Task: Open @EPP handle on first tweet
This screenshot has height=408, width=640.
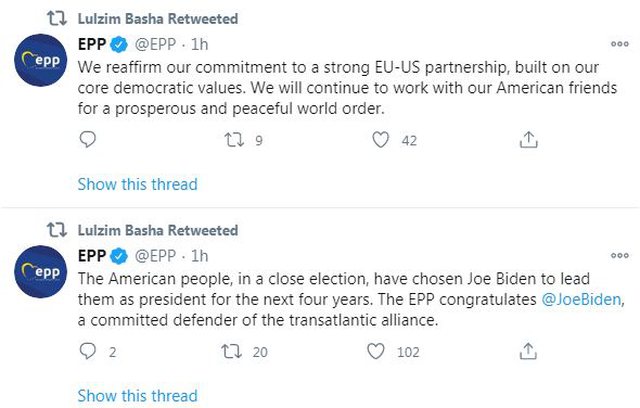Action: click(155, 44)
